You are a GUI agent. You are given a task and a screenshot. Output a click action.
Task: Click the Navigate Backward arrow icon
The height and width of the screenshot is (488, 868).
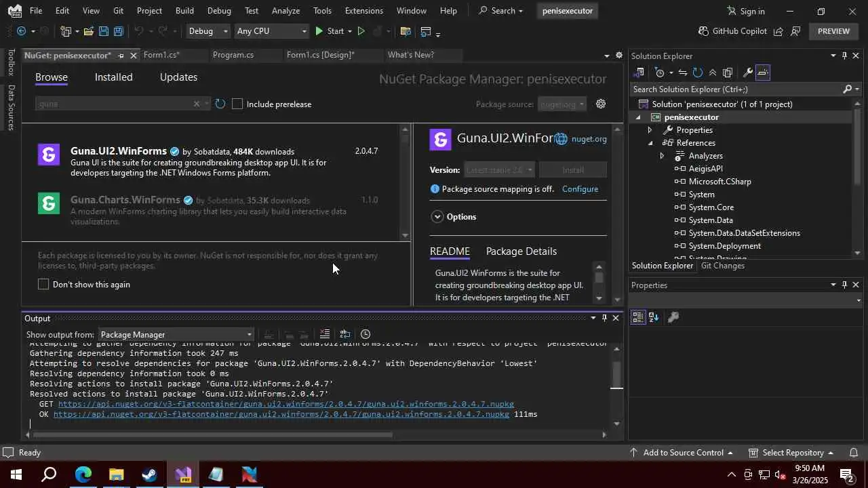21,31
